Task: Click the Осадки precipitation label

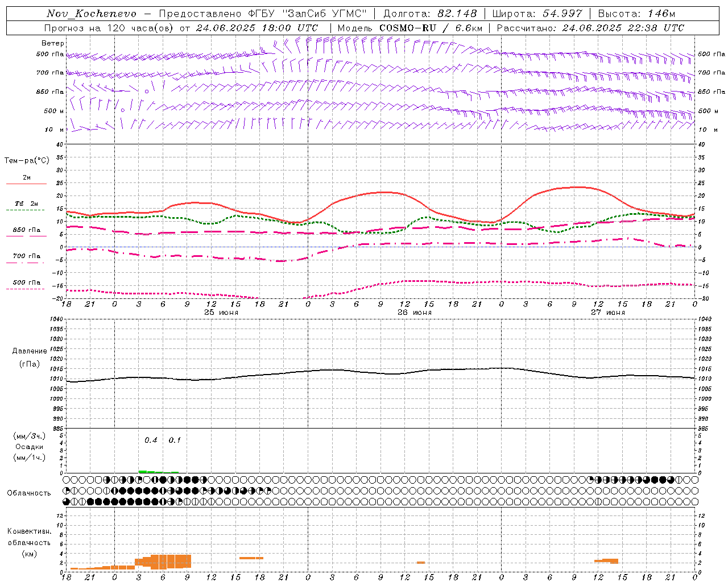Action: [x=30, y=447]
